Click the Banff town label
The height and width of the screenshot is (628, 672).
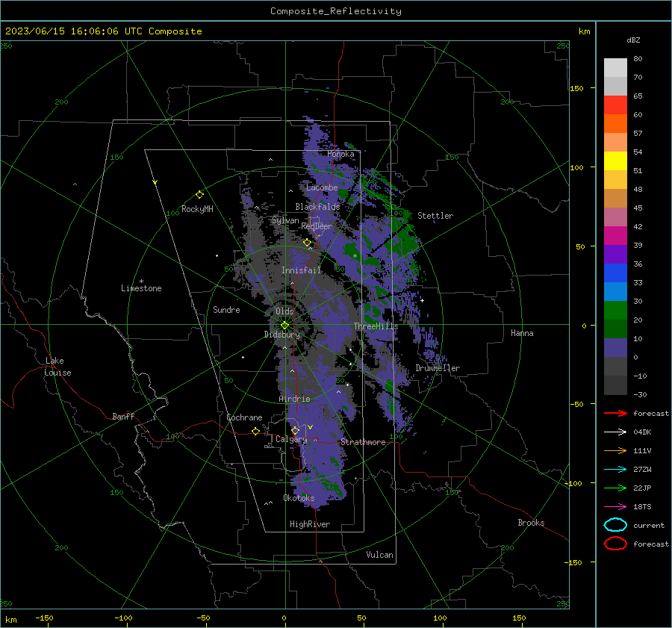click(x=123, y=416)
